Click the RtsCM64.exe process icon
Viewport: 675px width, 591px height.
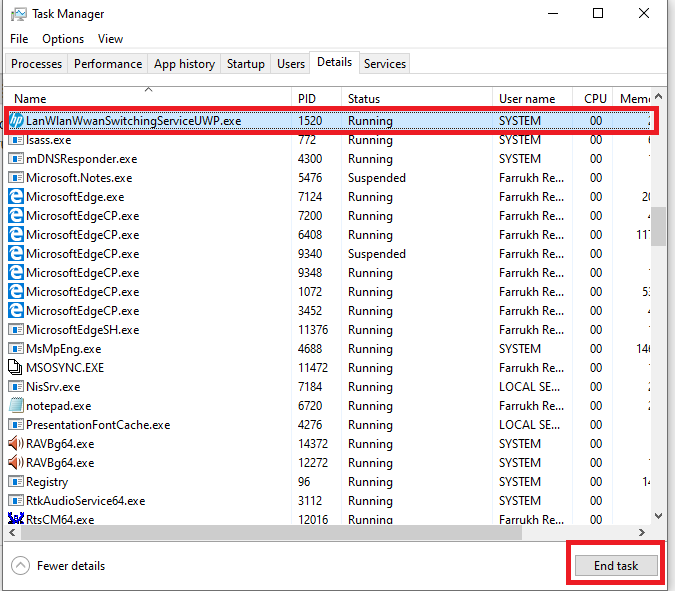click(16, 518)
